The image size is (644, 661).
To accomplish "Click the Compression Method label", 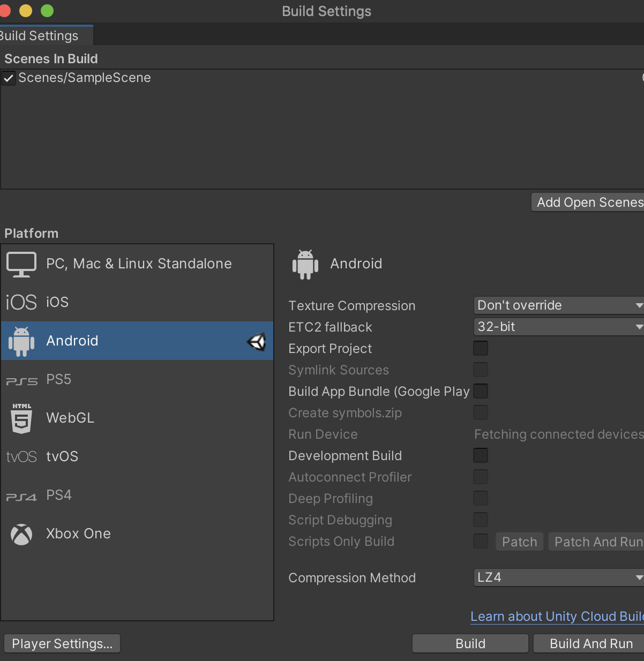I will click(352, 578).
